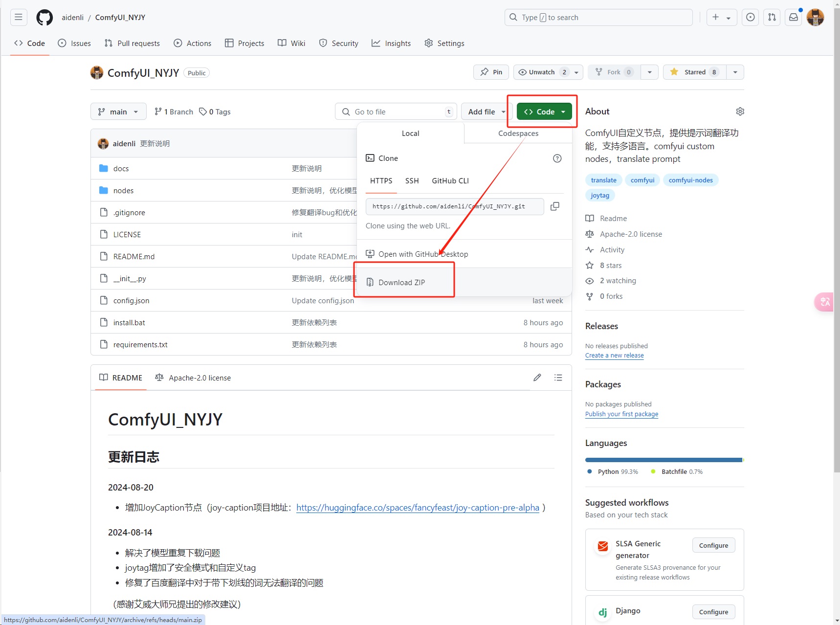Edit the README with pencil icon
The height and width of the screenshot is (625, 840).
pos(537,378)
